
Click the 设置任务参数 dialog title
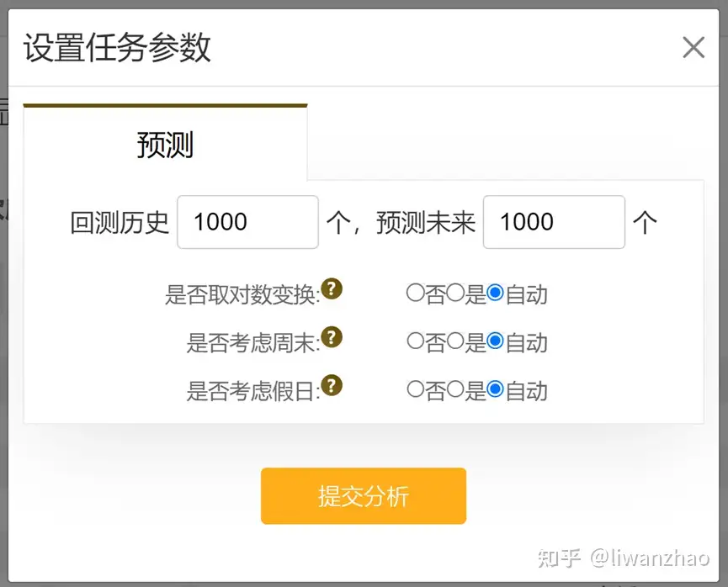(117, 48)
